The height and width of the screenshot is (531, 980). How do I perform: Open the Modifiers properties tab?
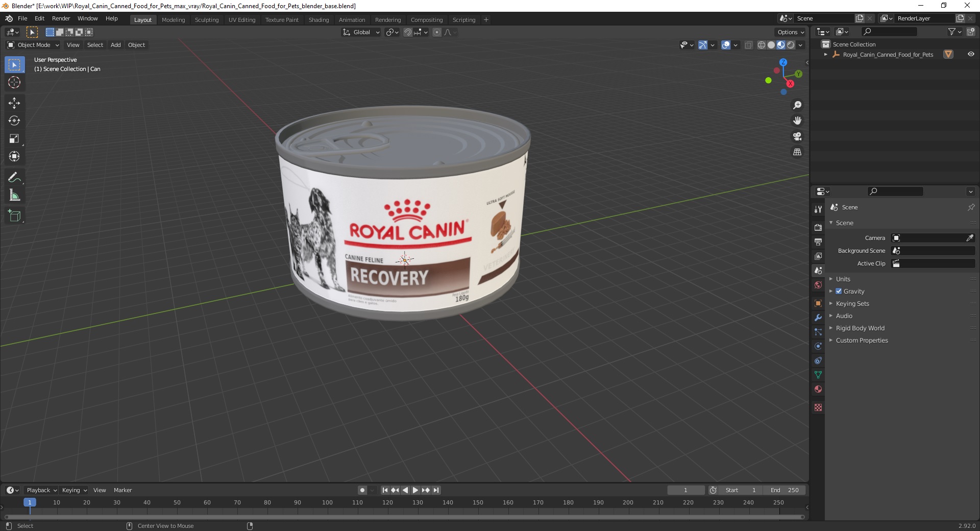818,318
